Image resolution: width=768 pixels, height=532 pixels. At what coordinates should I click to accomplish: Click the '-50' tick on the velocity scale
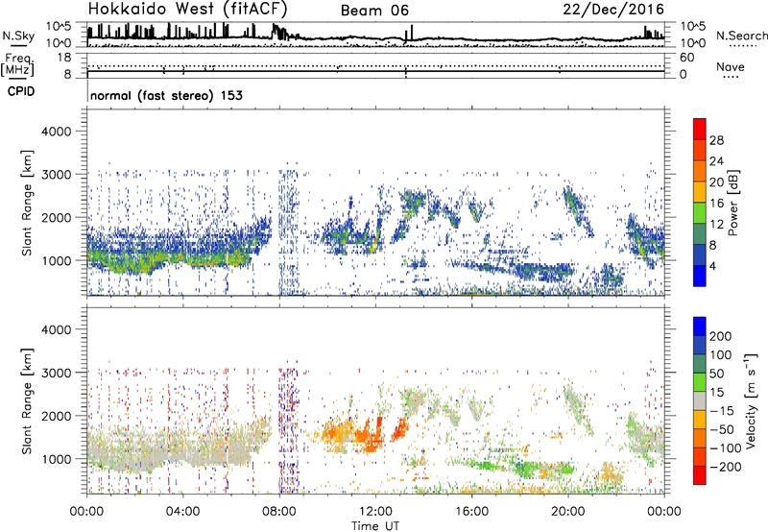722,429
